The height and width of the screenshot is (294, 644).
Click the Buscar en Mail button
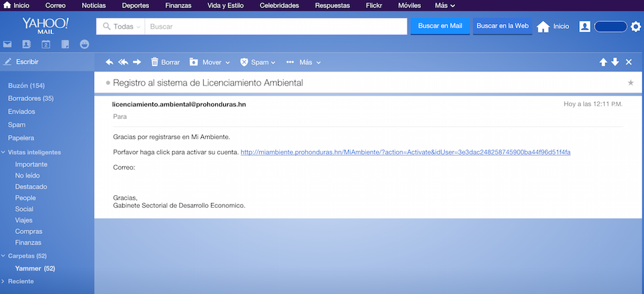(440, 26)
